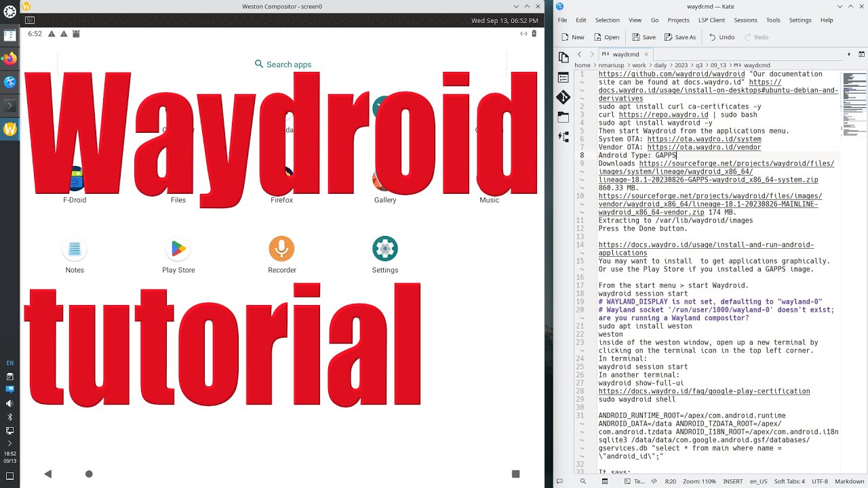Image resolution: width=868 pixels, height=488 pixels.
Task: Click 'home' in the breadcrumb path
Action: pyautogui.click(x=582, y=66)
